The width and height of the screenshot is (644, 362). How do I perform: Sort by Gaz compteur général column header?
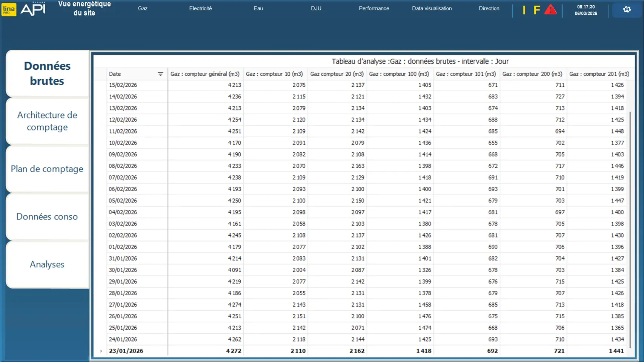point(205,74)
